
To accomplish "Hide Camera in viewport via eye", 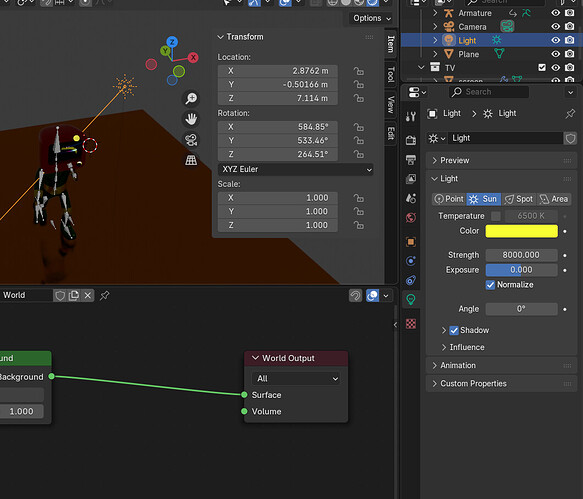I will click(x=555, y=27).
